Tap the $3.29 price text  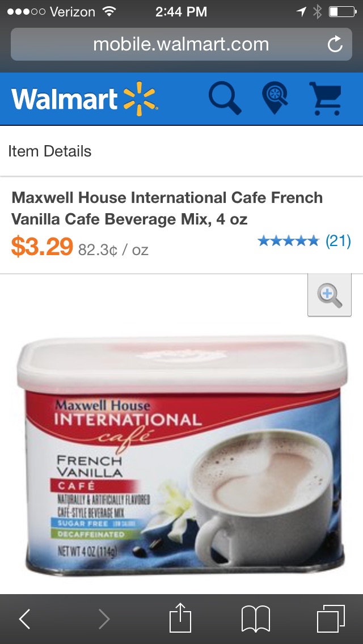click(x=42, y=246)
